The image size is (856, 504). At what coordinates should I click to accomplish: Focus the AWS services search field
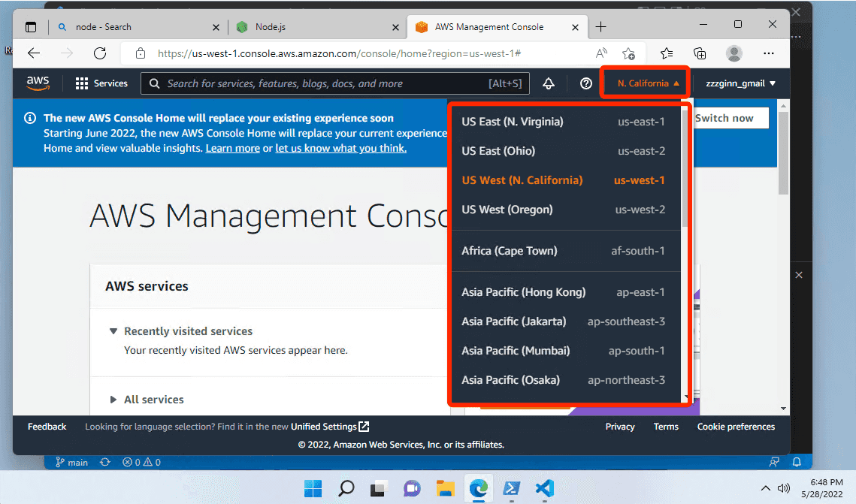tap(334, 83)
